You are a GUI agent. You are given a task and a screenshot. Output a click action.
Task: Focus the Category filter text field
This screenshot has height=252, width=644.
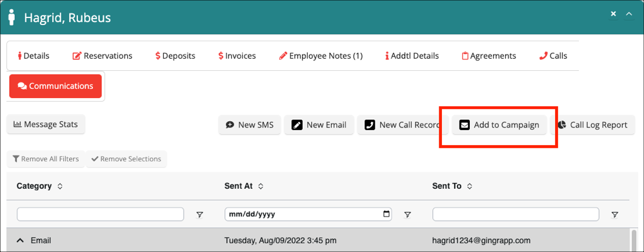(100, 214)
